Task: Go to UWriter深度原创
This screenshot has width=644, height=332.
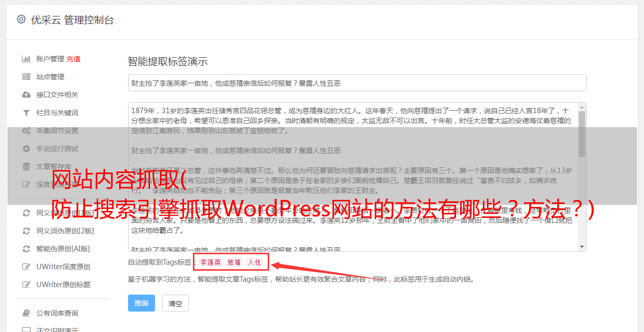Action: coord(63,267)
